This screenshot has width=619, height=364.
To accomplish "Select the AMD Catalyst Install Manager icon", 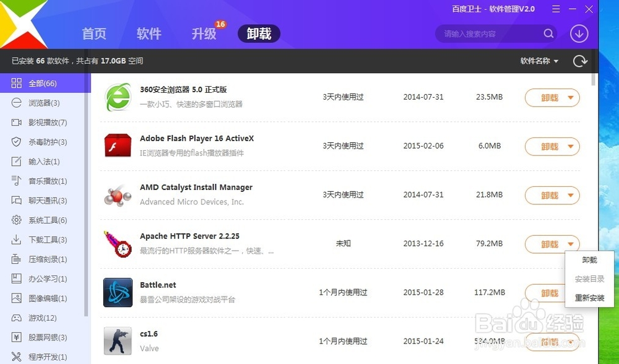I will point(118,195).
